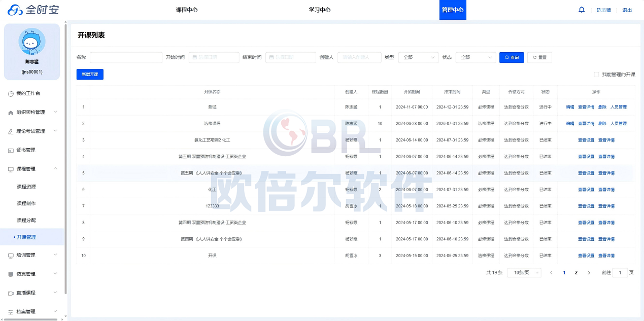Click 人员管理 link for the 测试 row
The height and width of the screenshot is (321, 644).
pyautogui.click(x=618, y=107)
